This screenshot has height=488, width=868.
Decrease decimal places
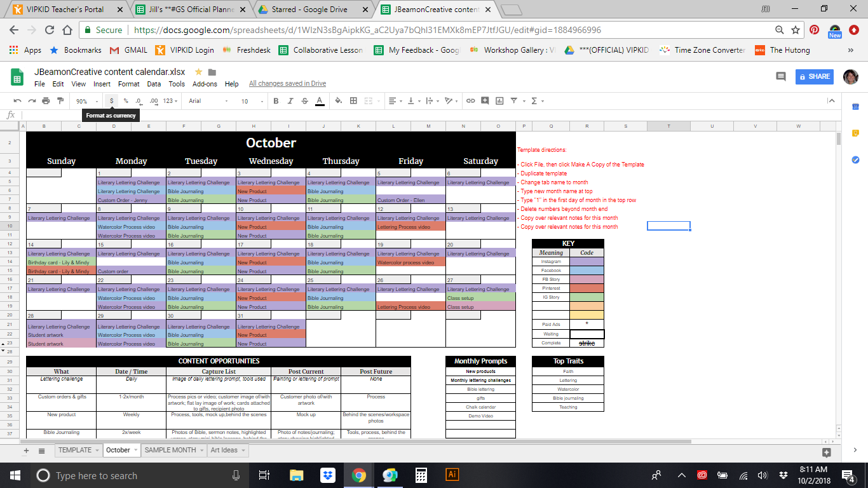click(139, 100)
